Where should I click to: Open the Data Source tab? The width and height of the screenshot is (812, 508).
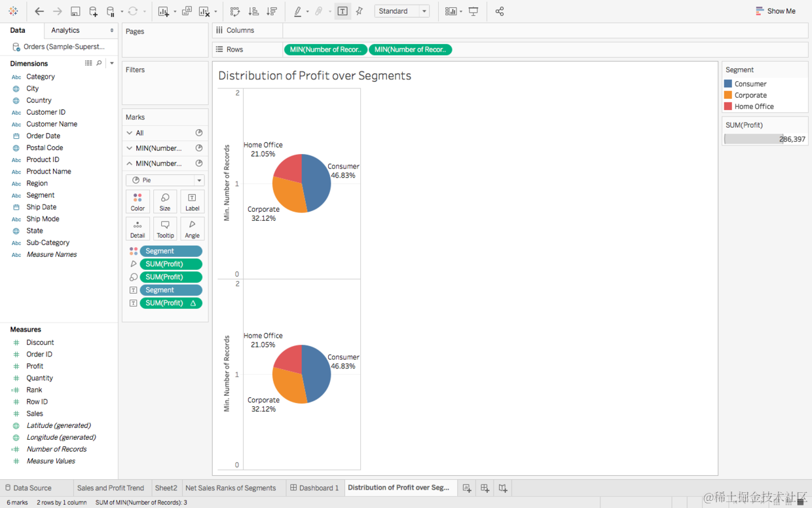pyautogui.click(x=29, y=488)
